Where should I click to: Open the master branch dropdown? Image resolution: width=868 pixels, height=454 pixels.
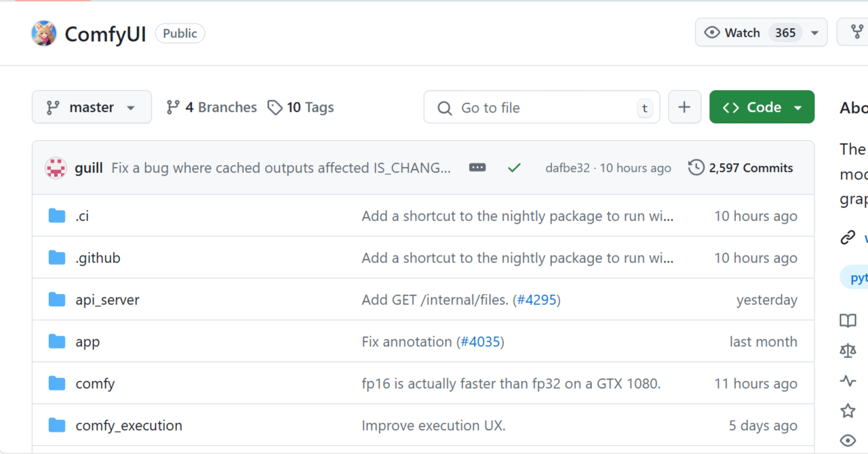[92, 107]
